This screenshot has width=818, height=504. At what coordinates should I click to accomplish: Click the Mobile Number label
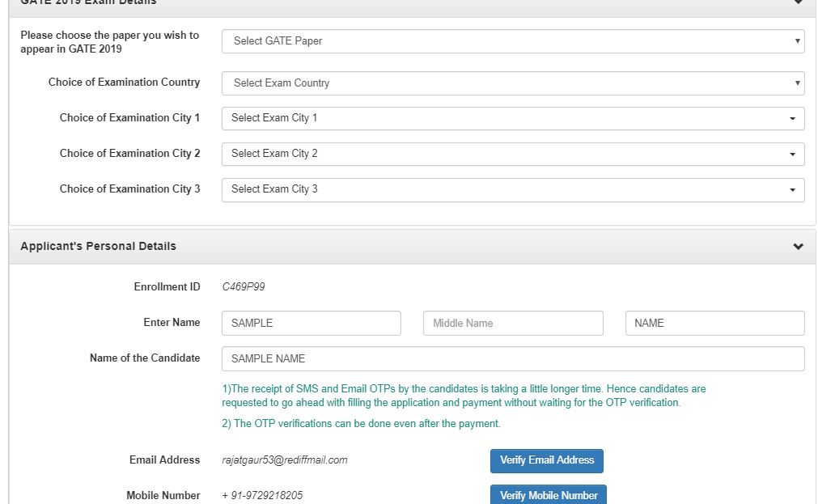163,495
